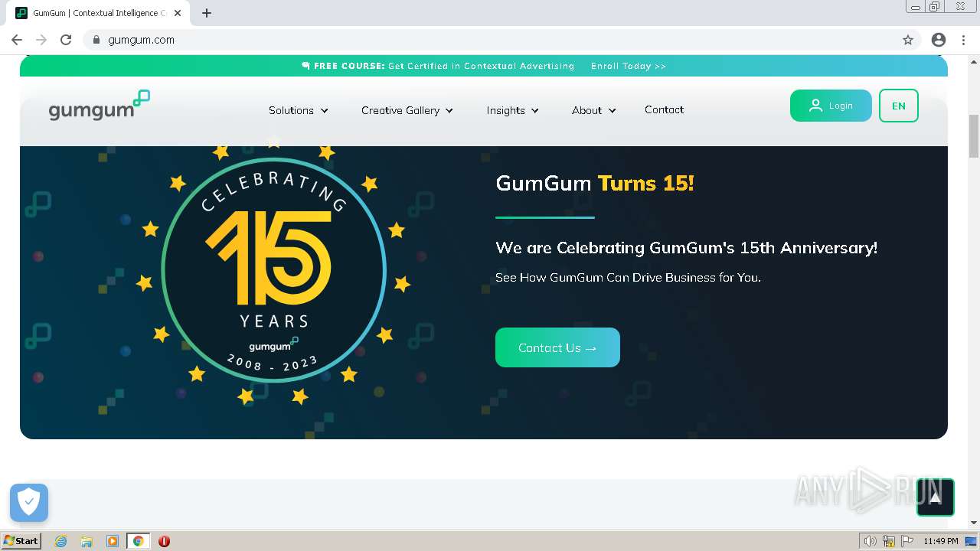The width and height of the screenshot is (980, 551).
Task: Click the gumgum logo
Action: click(99, 106)
